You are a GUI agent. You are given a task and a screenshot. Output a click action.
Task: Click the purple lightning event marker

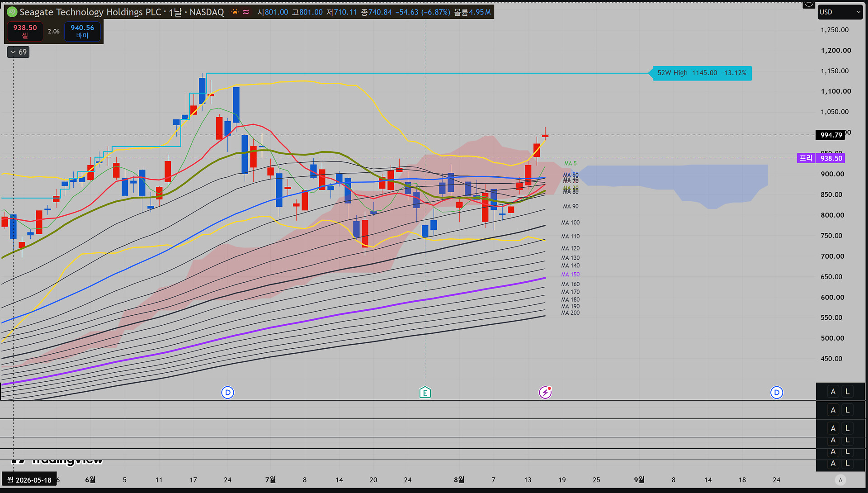(545, 392)
